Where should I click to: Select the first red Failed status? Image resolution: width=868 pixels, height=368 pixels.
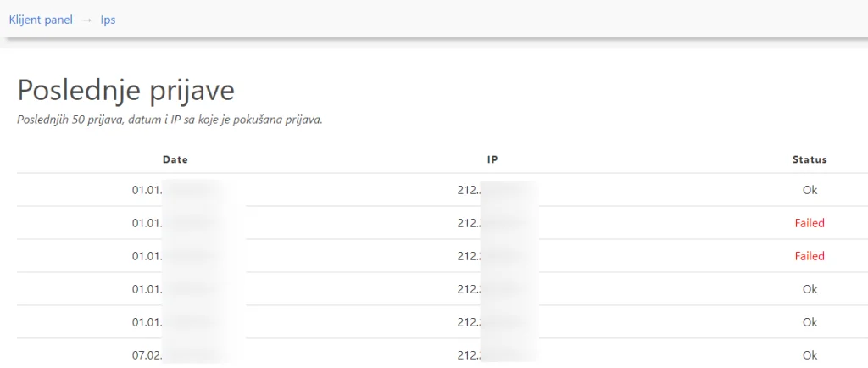coord(810,223)
